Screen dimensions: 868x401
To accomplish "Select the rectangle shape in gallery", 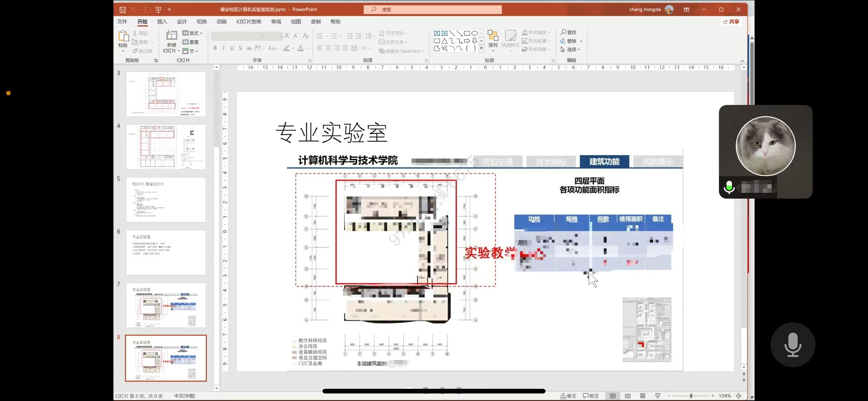I will point(467,33).
